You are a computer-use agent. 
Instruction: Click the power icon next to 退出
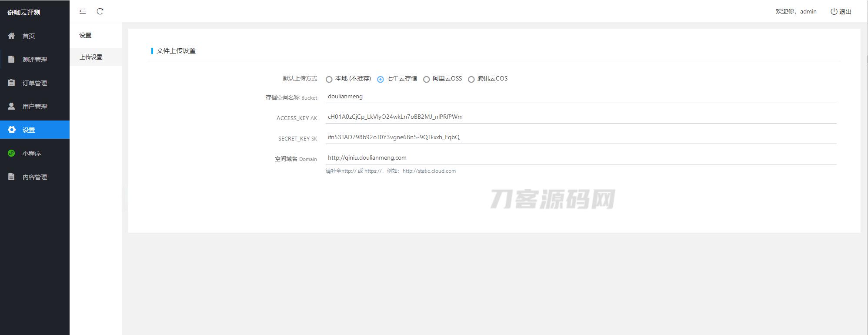point(834,12)
